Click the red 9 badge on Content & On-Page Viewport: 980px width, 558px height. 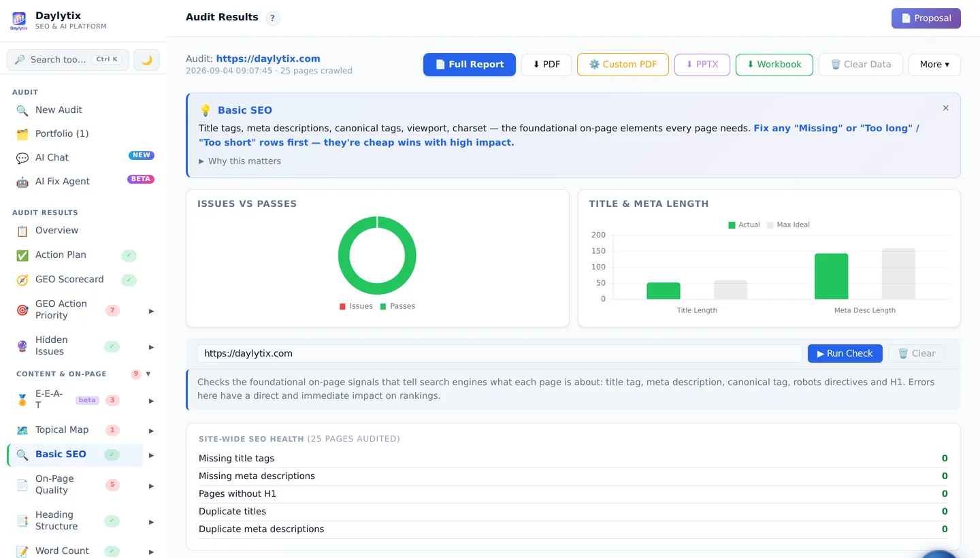(x=135, y=374)
